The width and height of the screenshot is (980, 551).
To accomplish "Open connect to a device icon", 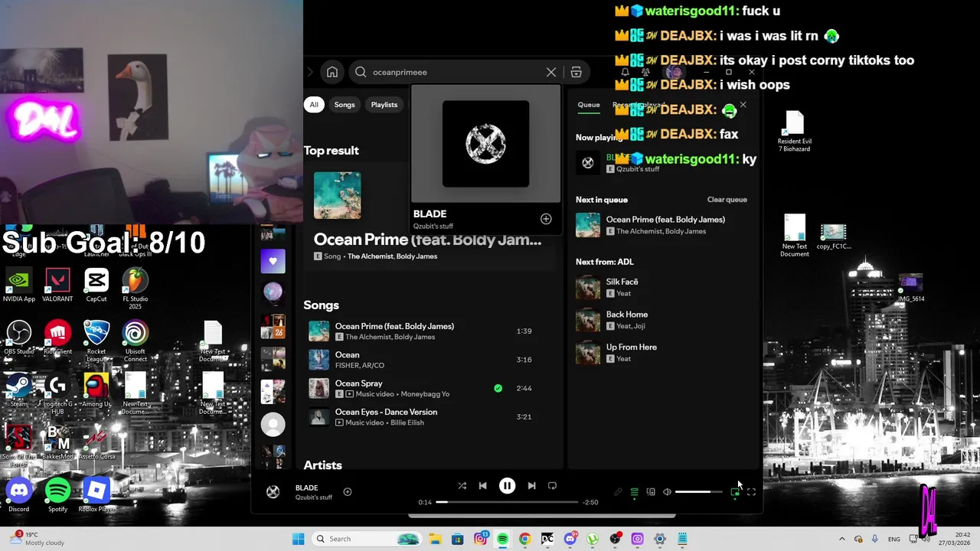I will 651,492.
